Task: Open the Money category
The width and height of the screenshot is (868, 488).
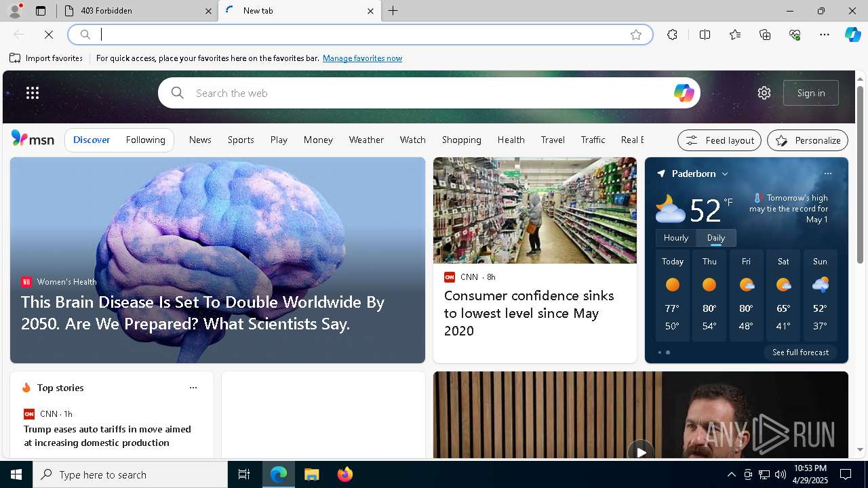Action: pyautogui.click(x=318, y=140)
